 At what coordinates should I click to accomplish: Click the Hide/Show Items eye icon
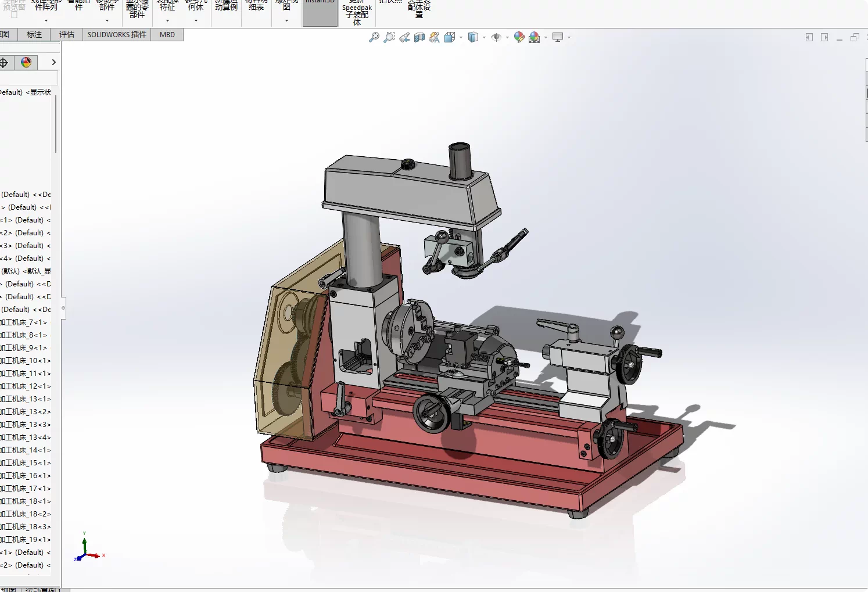coord(496,37)
